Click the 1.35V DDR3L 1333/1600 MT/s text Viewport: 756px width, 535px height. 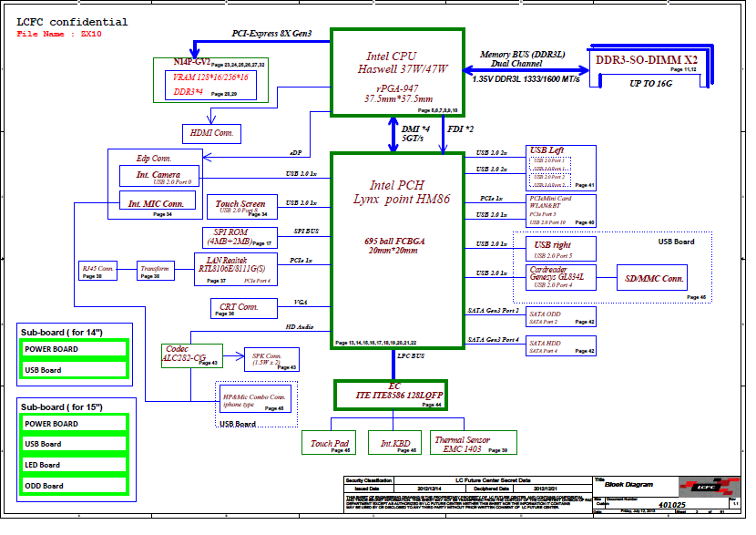[x=526, y=79]
